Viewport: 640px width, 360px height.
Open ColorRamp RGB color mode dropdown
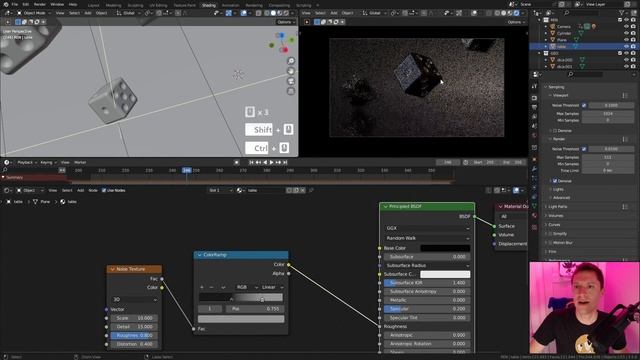(247, 287)
